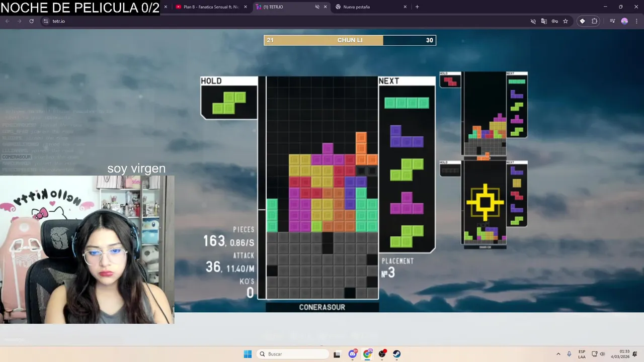The width and height of the screenshot is (644, 362).
Task: Click the PLACEMENT №3 indicator
Action: coord(397,268)
